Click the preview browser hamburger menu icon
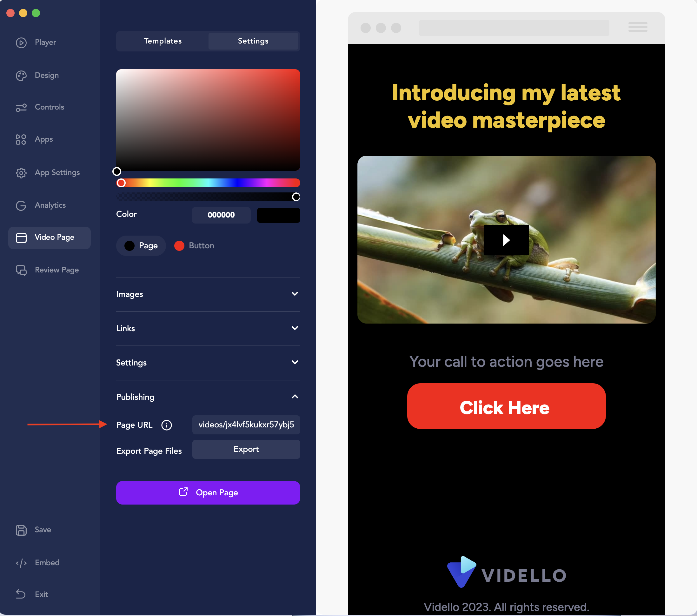This screenshot has height=616, width=697. (x=638, y=27)
